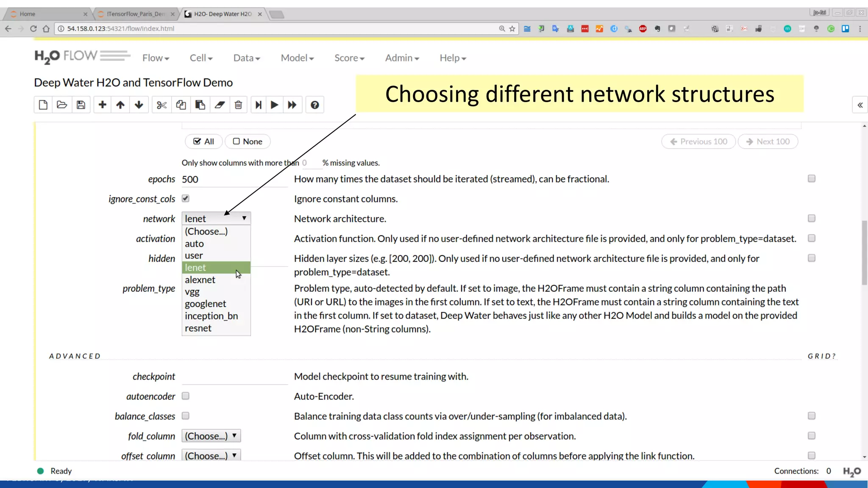
Task: Choose inception_bn from the network list
Action: pos(216,316)
